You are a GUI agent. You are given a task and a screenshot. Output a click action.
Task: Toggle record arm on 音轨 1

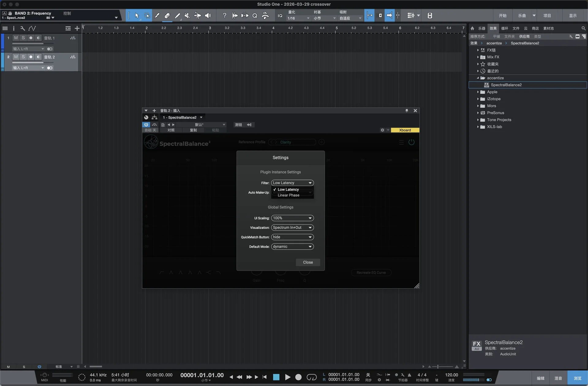(31, 38)
